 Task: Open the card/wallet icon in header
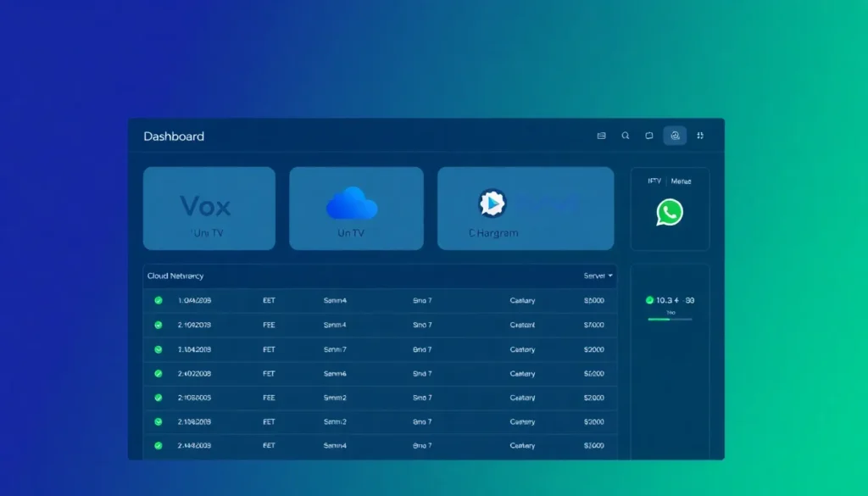(602, 136)
